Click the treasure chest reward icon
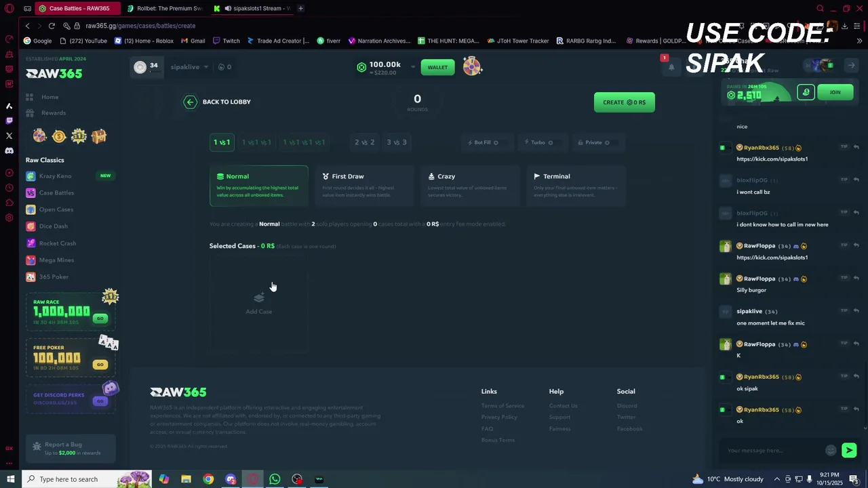The height and width of the screenshot is (488, 868). tap(99, 136)
